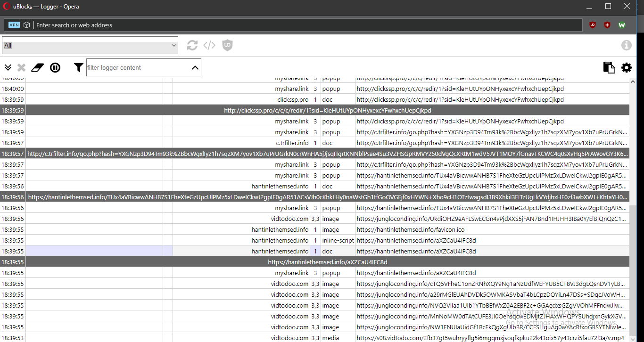Toggle pause logging

[x=55, y=67]
